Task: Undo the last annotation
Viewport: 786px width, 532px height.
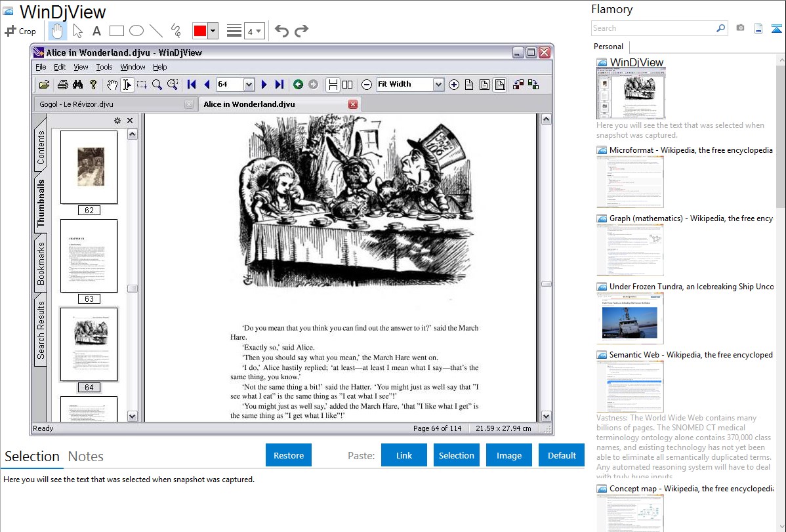Action: pyautogui.click(x=281, y=31)
